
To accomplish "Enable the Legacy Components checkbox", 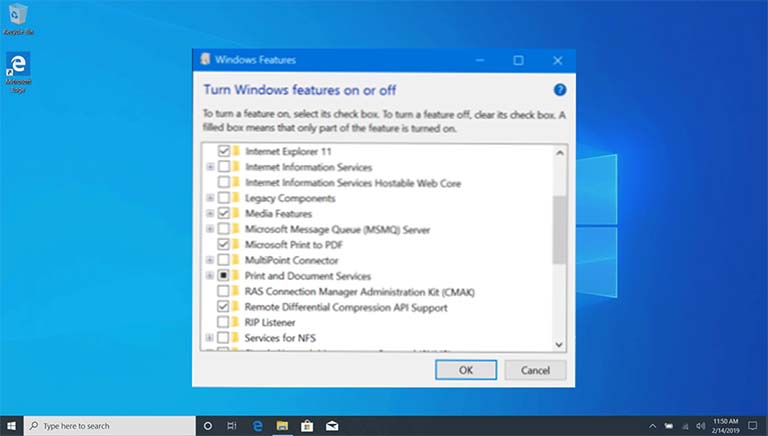I will 224,198.
